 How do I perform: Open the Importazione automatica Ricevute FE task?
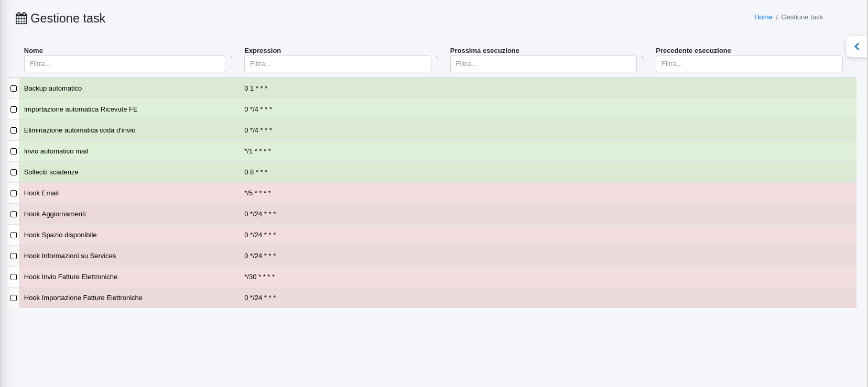tap(81, 109)
